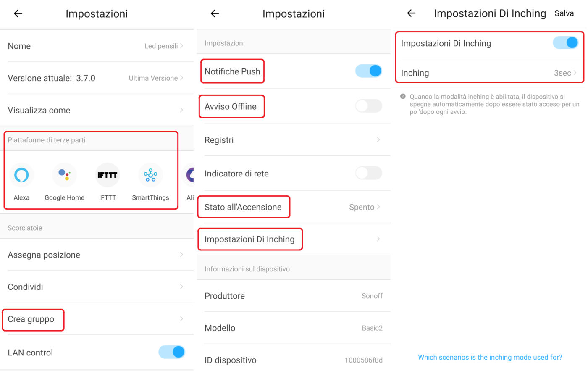Switch off the LAN control toggle
Viewport: 588px width, 371px height.
pyautogui.click(x=172, y=352)
